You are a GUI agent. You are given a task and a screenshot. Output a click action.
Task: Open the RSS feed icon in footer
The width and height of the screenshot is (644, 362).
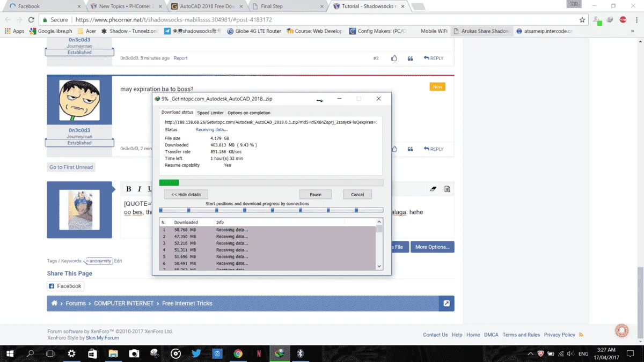[581, 335]
